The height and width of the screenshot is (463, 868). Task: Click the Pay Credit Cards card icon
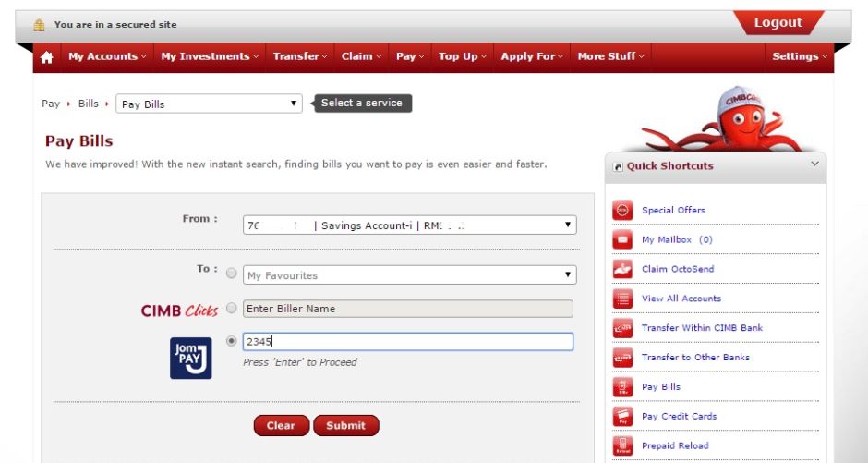(x=622, y=417)
